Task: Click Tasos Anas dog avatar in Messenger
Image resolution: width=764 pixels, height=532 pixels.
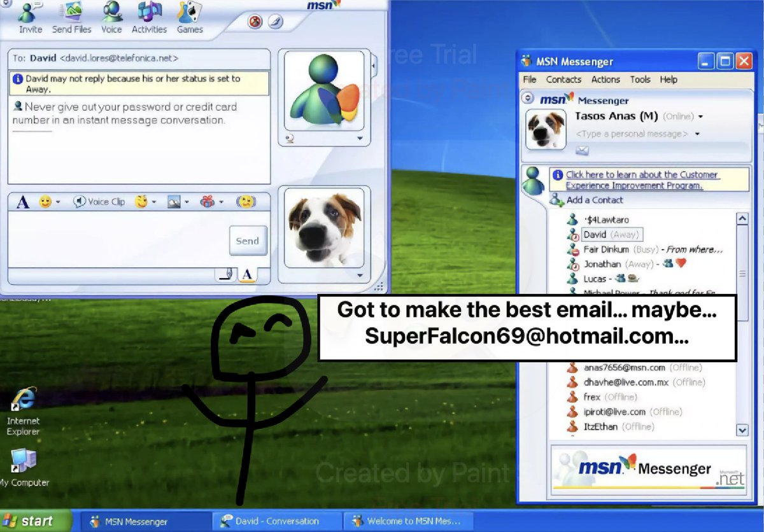Action: click(546, 130)
